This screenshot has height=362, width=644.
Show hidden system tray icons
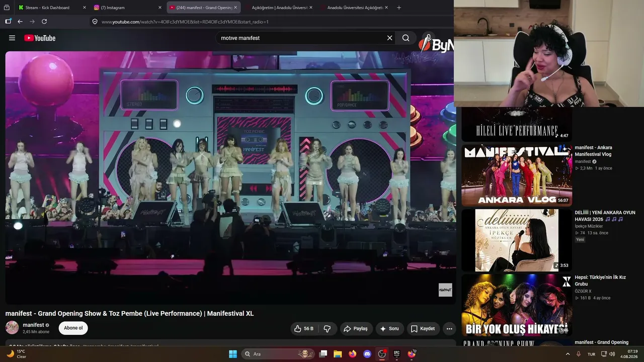click(x=568, y=354)
